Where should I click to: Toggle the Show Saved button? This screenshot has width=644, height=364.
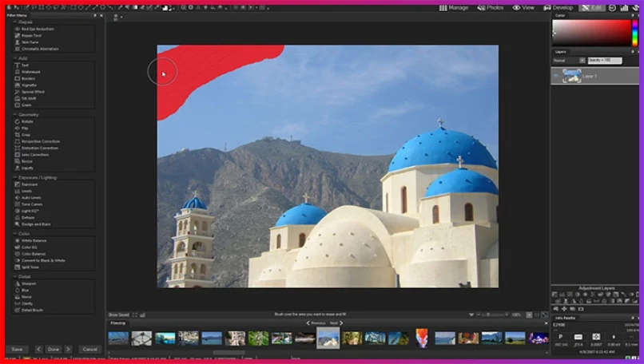pyautogui.click(x=119, y=315)
